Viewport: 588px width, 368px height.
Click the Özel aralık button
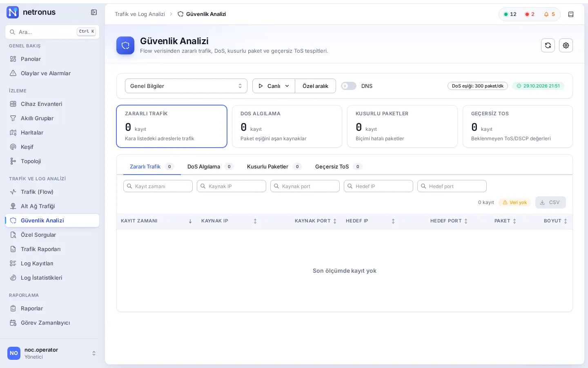(x=315, y=86)
